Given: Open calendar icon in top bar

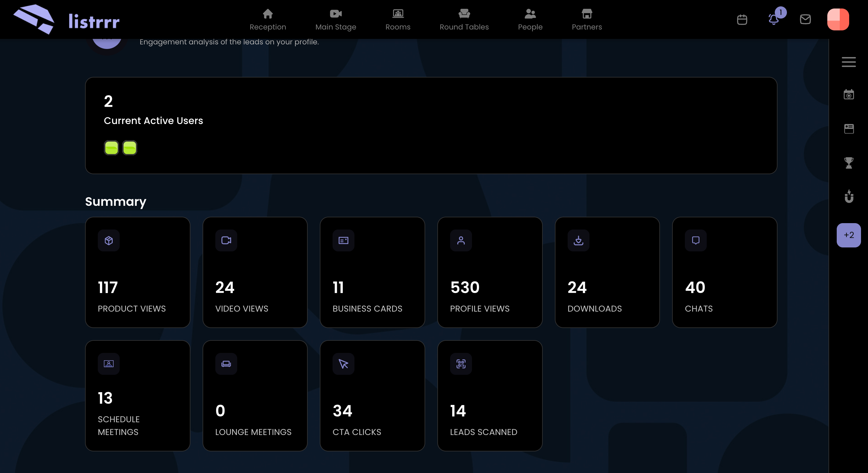Looking at the screenshot, I should coord(742,19).
